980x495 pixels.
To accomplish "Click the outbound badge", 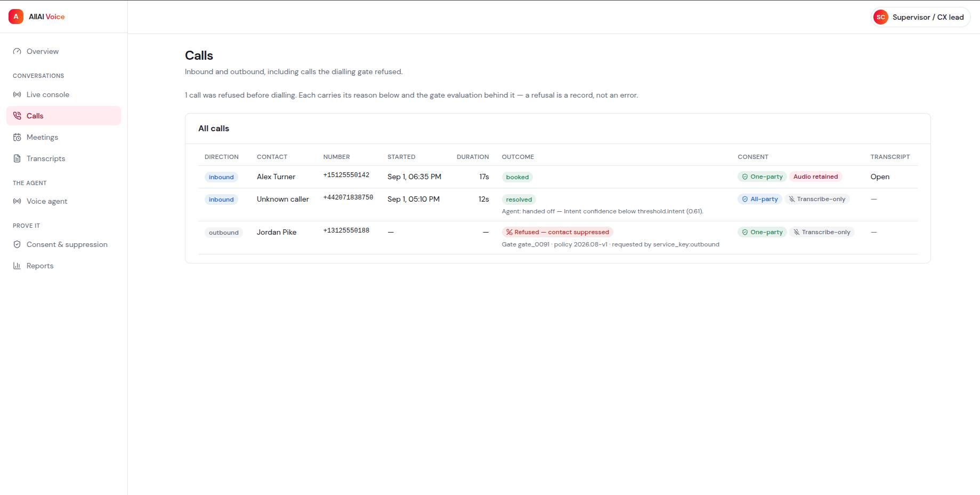I will click(224, 233).
